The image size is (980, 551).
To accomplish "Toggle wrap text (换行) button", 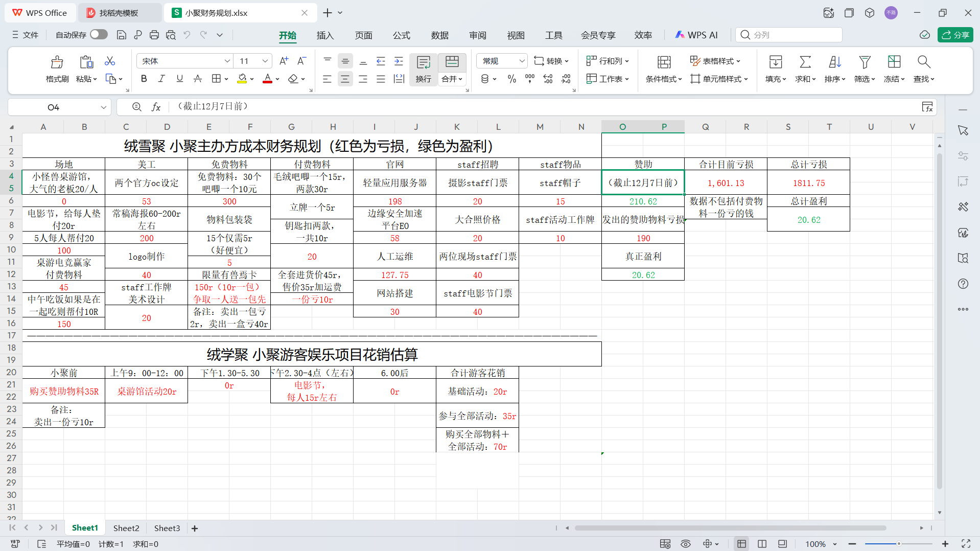I will 423,69.
